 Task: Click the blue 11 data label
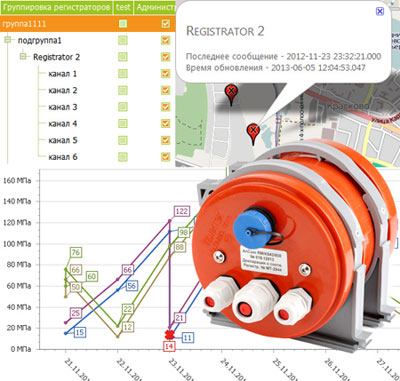pyautogui.click(x=188, y=338)
